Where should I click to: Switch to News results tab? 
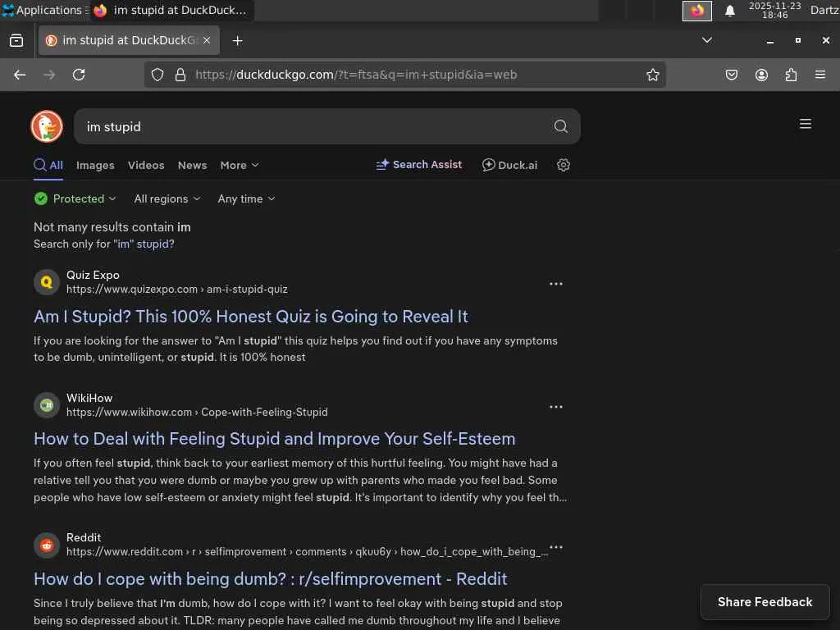tap(192, 166)
